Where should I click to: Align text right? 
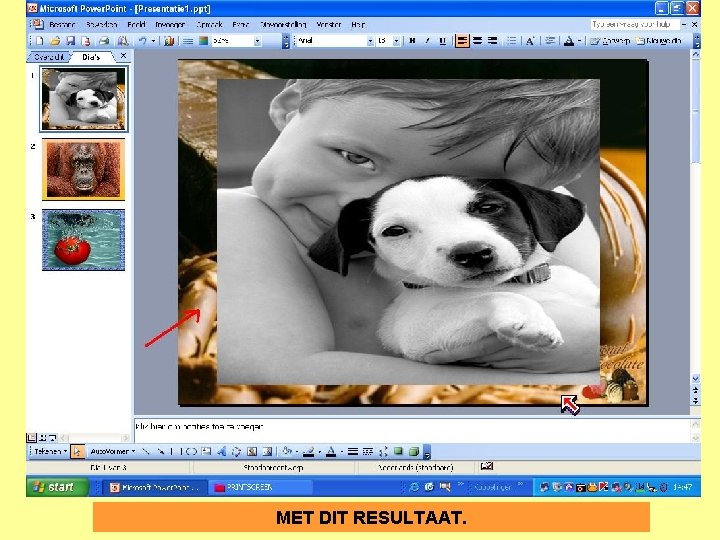493,41
